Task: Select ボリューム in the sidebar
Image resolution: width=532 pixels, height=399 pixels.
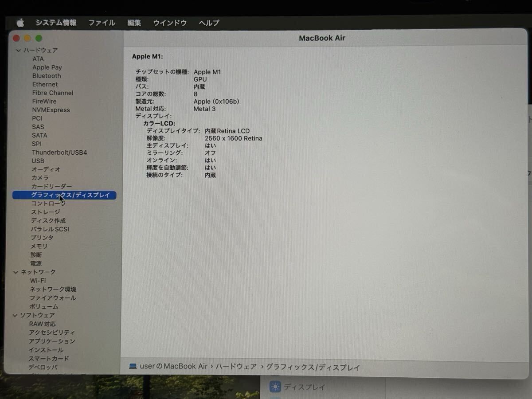Action: [44, 306]
